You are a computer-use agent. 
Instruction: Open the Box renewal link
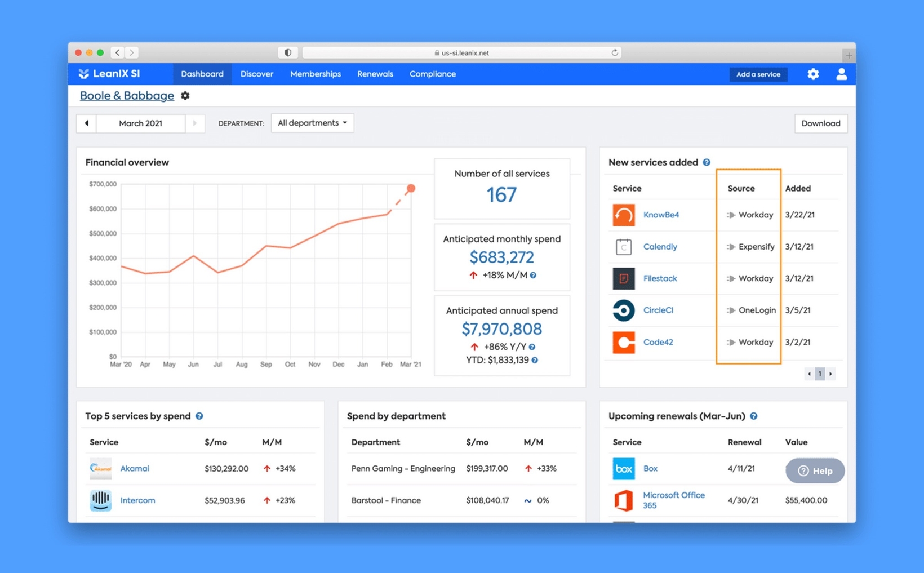point(650,468)
